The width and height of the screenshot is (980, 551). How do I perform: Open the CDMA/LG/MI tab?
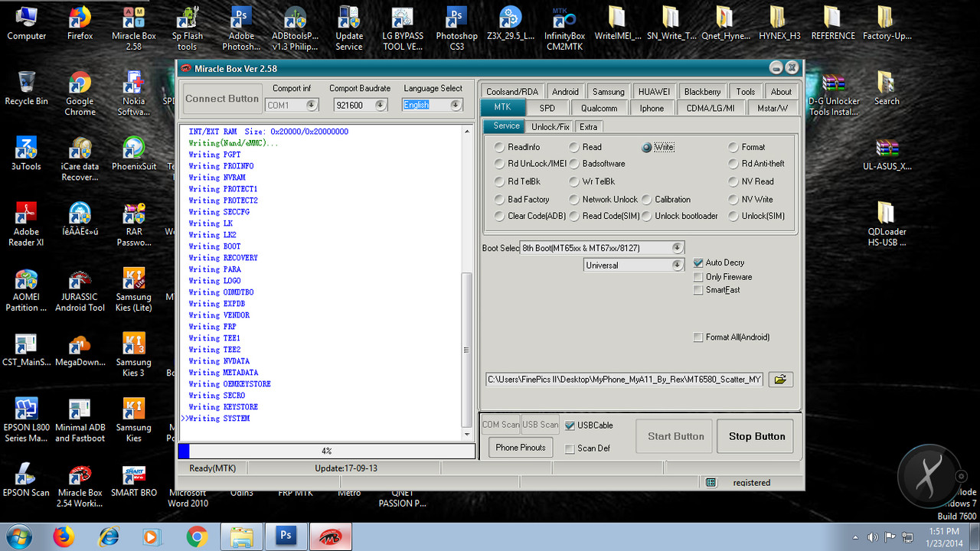[x=710, y=108]
